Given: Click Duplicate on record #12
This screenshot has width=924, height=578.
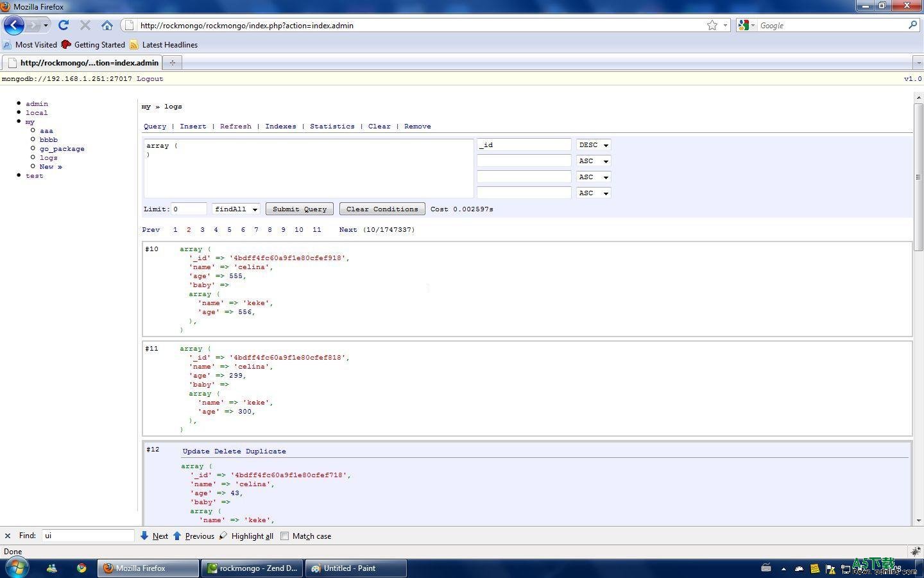Looking at the screenshot, I should [266, 451].
